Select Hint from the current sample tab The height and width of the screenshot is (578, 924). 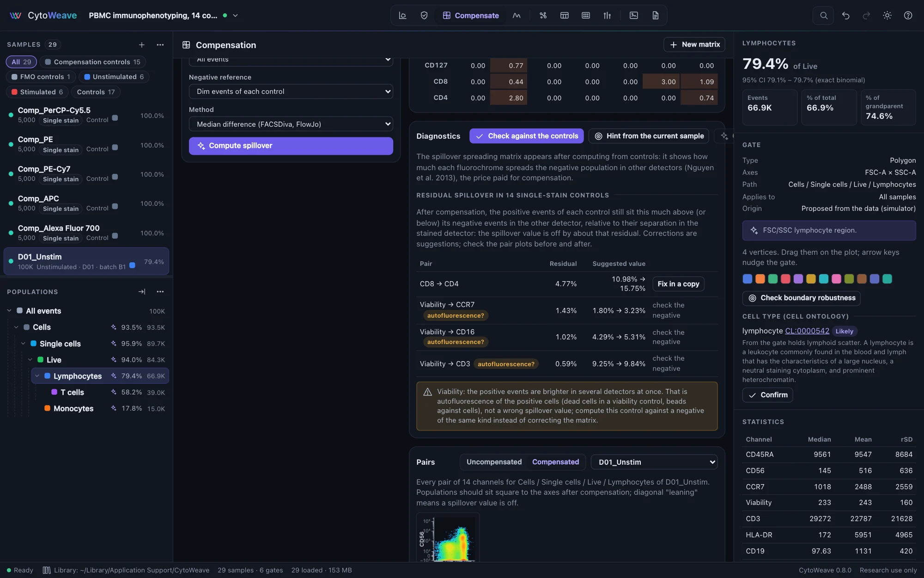click(649, 136)
